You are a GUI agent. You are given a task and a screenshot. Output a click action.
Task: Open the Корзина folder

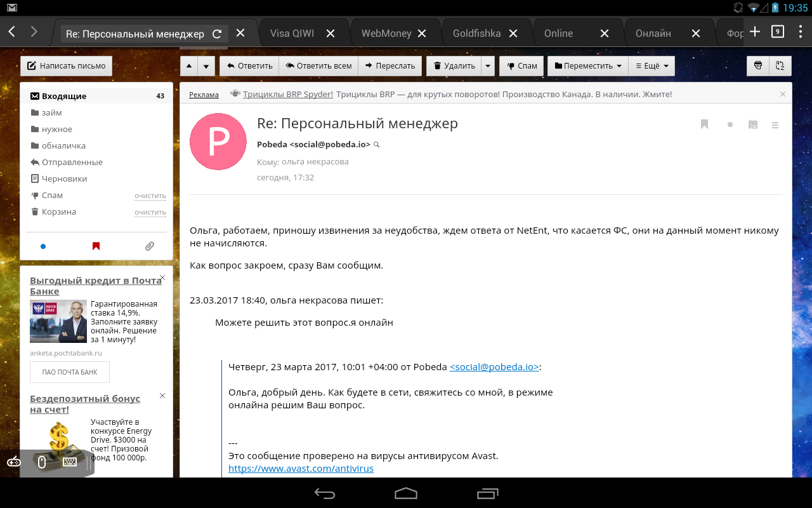tap(59, 212)
